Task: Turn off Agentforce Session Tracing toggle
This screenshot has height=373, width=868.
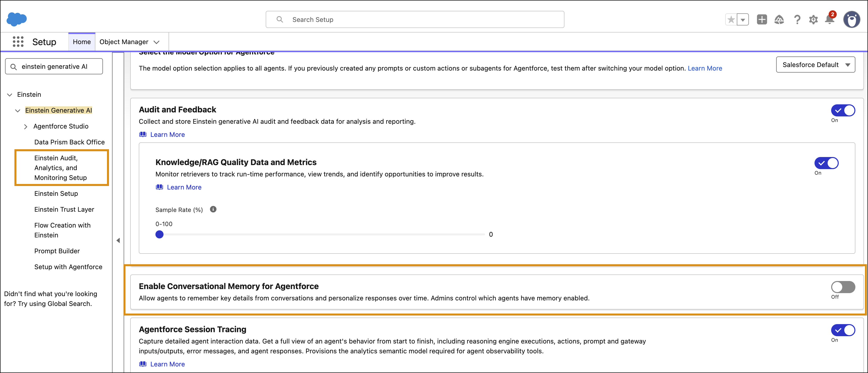Action: point(843,330)
